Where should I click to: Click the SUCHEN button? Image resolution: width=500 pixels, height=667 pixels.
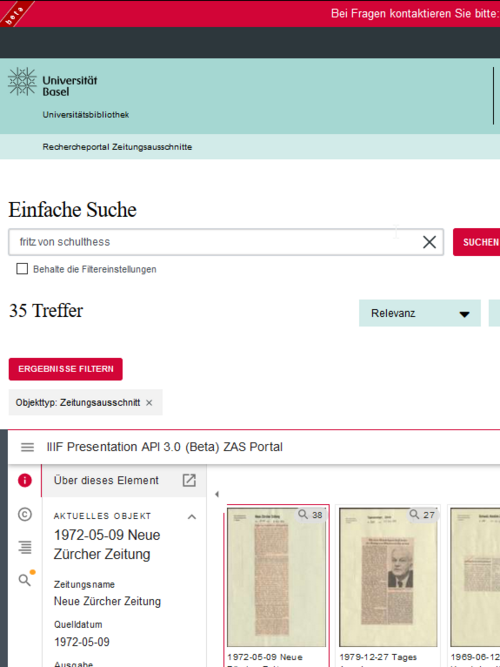click(x=477, y=242)
